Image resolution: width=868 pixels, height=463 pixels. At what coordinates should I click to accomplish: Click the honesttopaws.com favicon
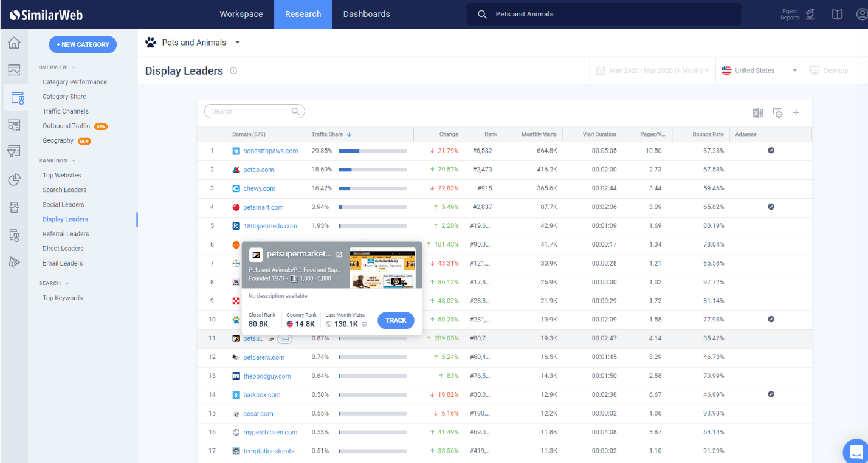(x=236, y=151)
